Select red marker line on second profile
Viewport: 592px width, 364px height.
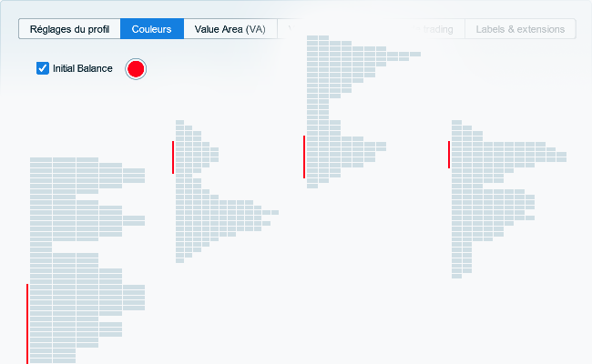(x=172, y=157)
